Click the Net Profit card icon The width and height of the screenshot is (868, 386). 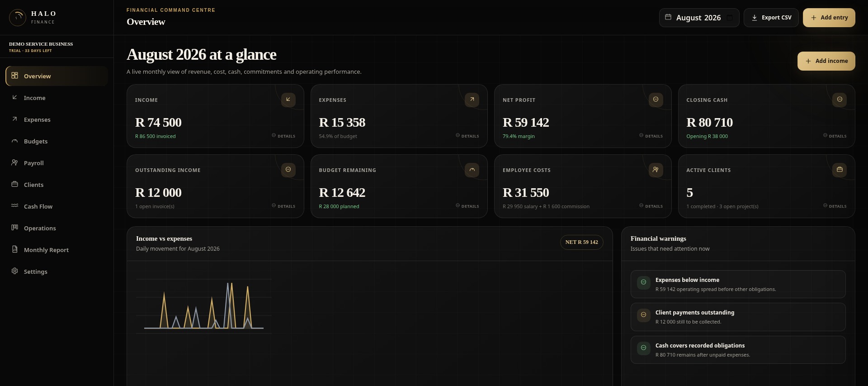coord(656,100)
